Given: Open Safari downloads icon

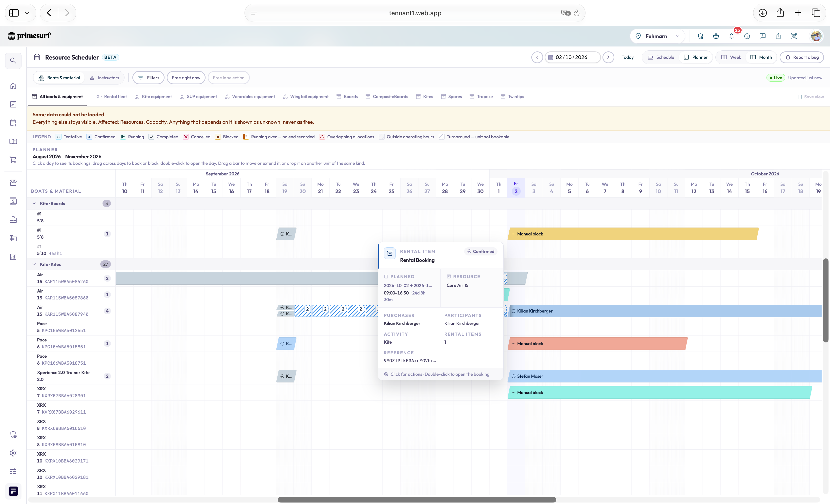Looking at the screenshot, I should coord(763,13).
